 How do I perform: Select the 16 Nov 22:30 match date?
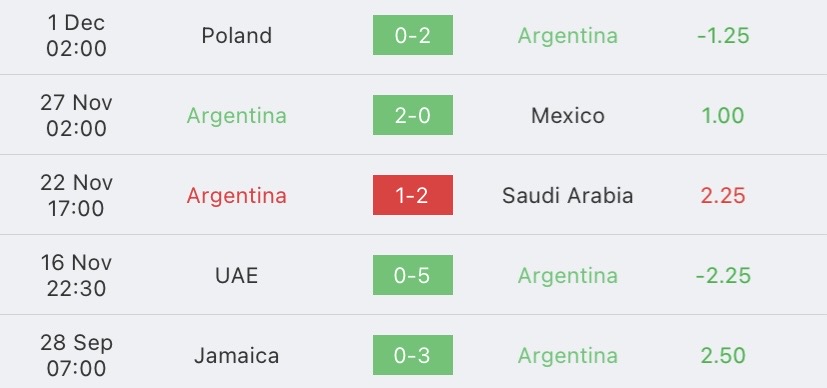76,275
